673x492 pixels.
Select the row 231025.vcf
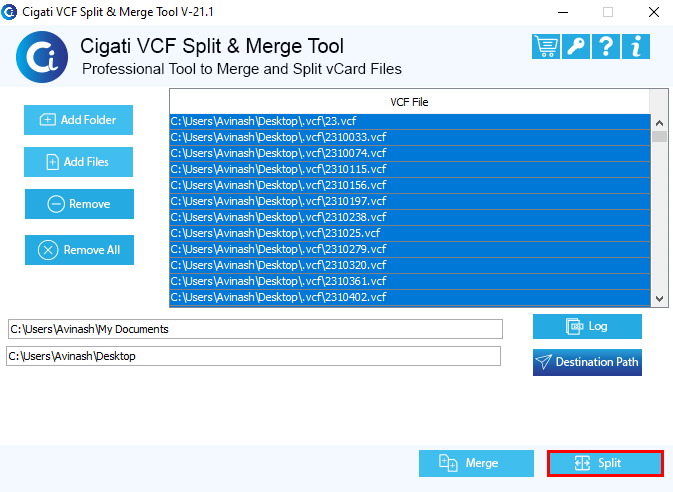[x=410, y=234]
